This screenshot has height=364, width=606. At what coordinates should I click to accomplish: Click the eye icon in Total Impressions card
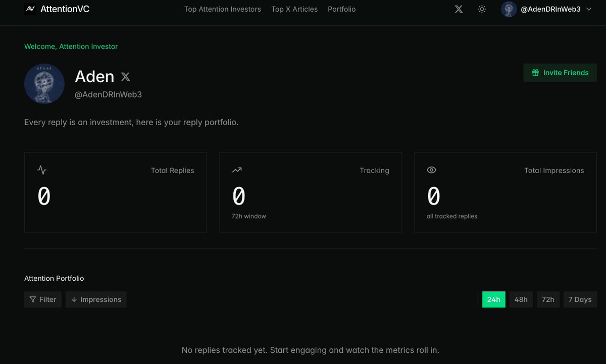[431, 170]
